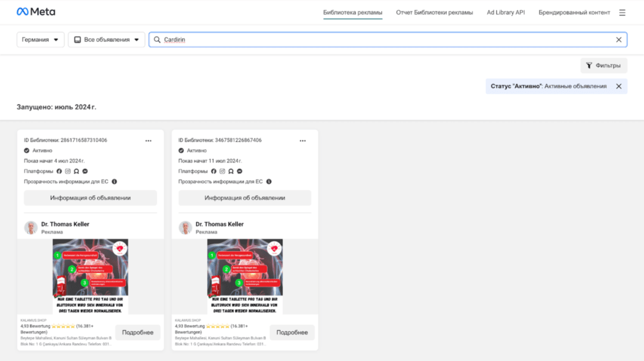Viewport: 644px width, 361px height.
Task: Click the Audience Network icon on first ad
Action: coord(76,171)
